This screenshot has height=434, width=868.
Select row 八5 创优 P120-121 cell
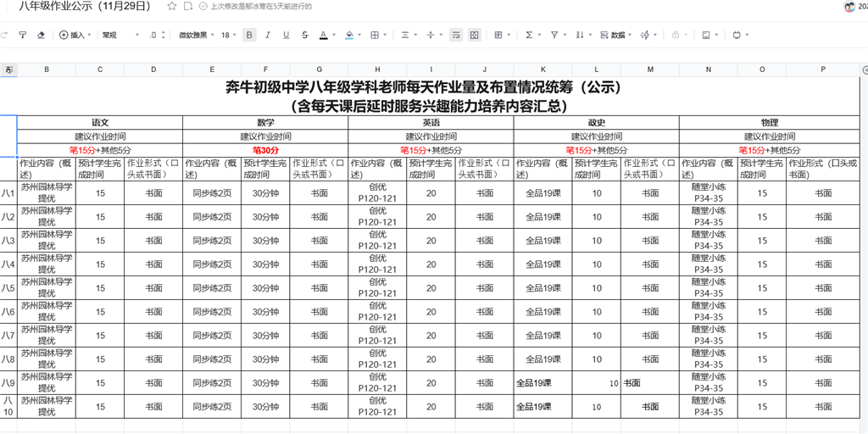pos(377,288)
